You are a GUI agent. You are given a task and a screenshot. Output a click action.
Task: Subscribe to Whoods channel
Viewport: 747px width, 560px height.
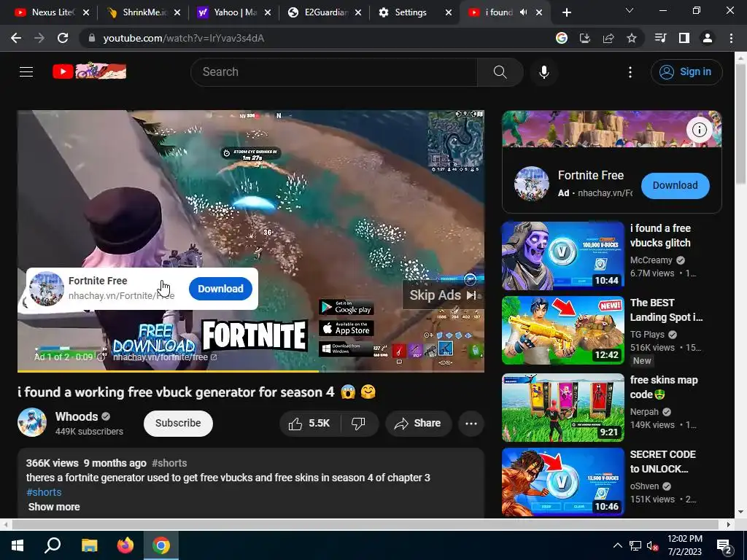click(178, 424)
